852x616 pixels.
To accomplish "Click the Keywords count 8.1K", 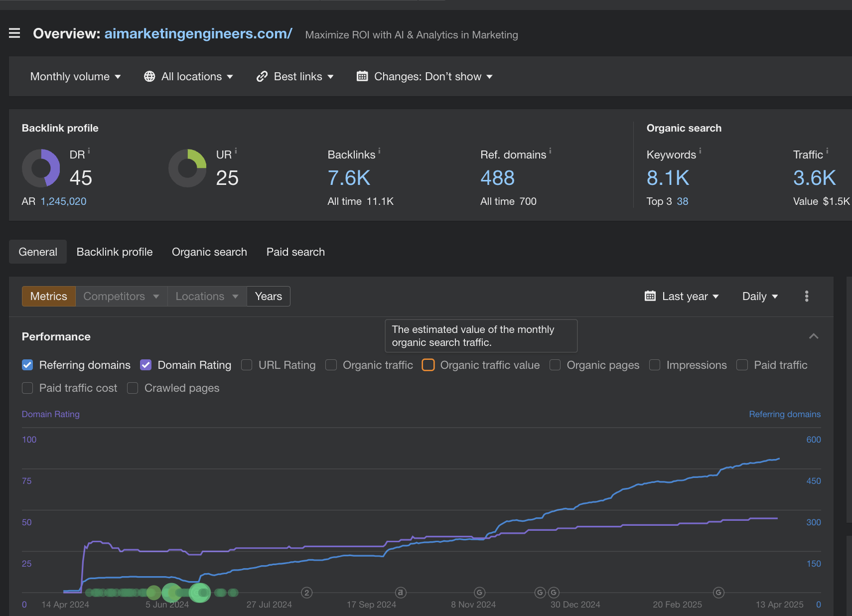I will click(668, 178).
